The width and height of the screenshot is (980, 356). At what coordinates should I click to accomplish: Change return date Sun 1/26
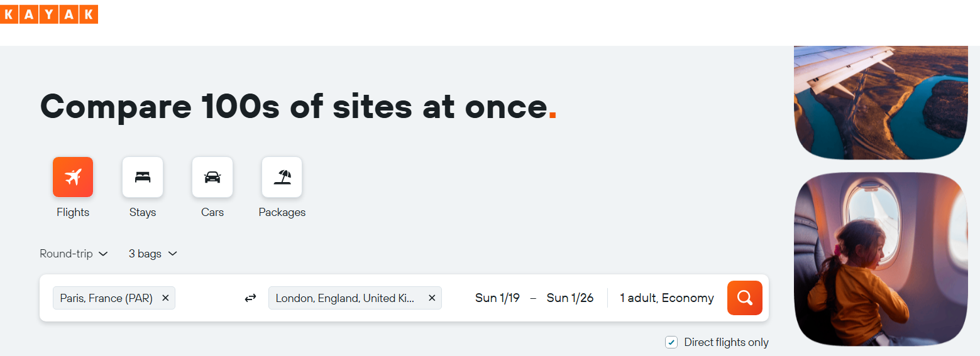[x=570, y=298]
